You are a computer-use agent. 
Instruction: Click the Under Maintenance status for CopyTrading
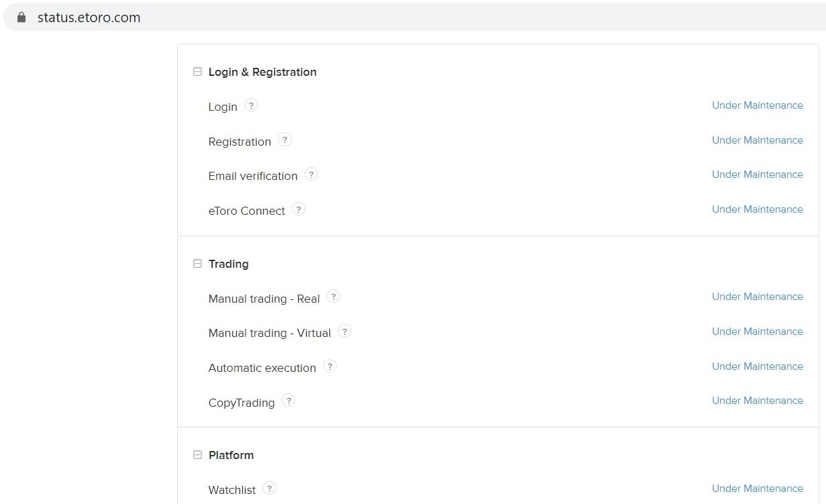(758, 401)
